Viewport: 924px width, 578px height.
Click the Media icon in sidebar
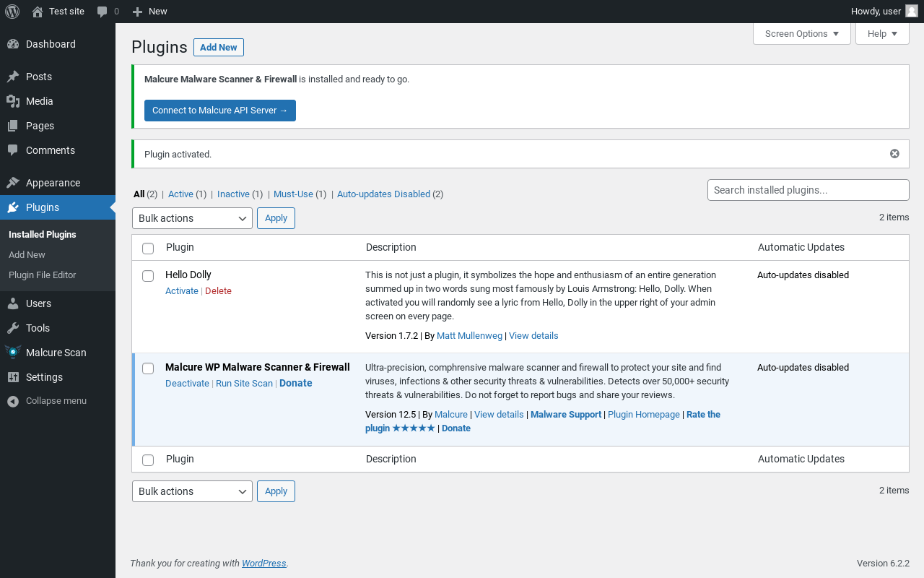coord(13,101)
